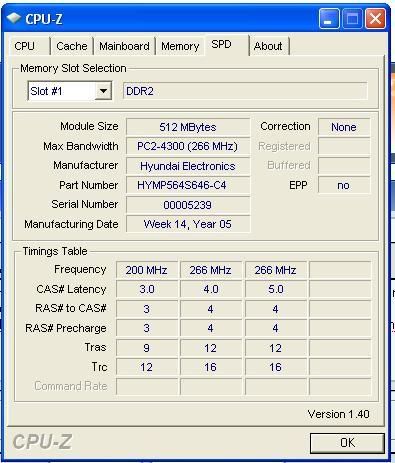Viewport: 395px width, 463px height.
Task: Click the PC2-4300 (266 MHz) bandwidth value
Action: [188, 146]
